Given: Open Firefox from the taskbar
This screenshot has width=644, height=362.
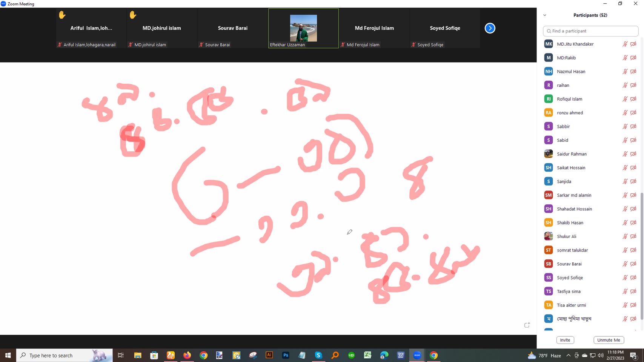Looking at the screenshot, I should [x=187, y=355].
